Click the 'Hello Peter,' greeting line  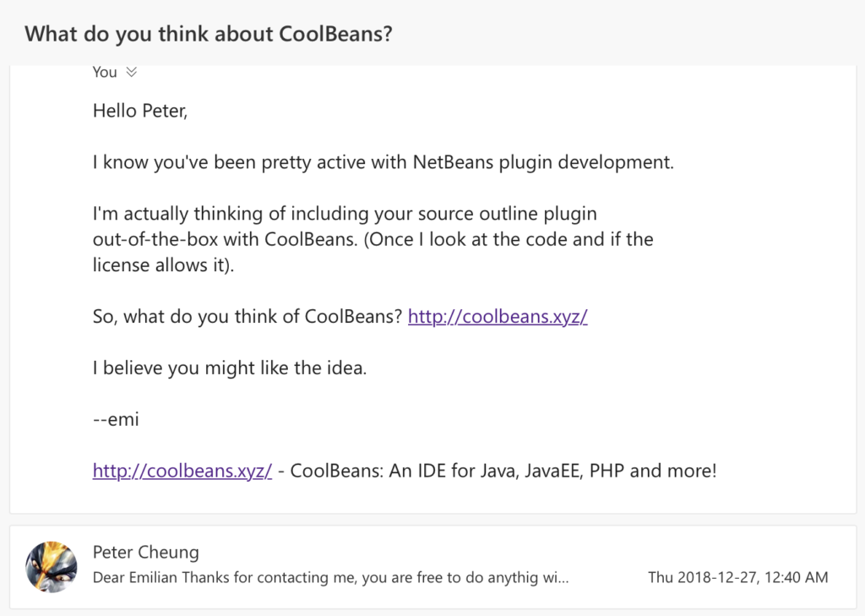point(140,111)
